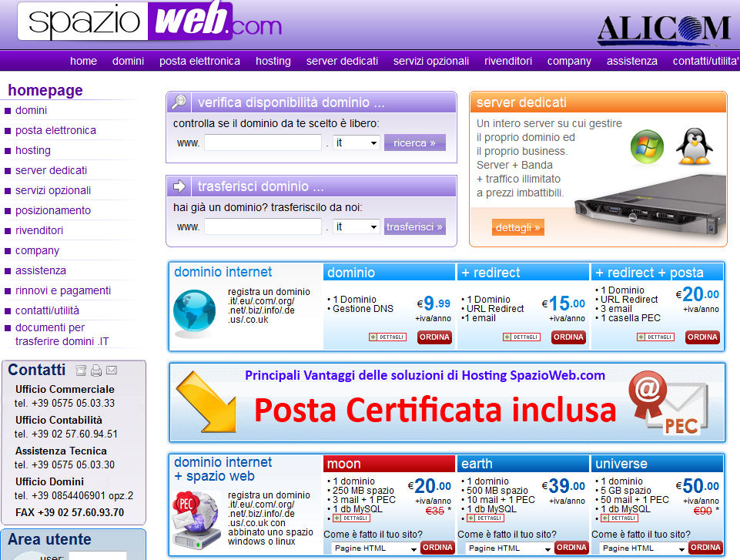This screenshot has width=740, height=560.
Task: Click the orange dettagli button
Action: point(517,227)
